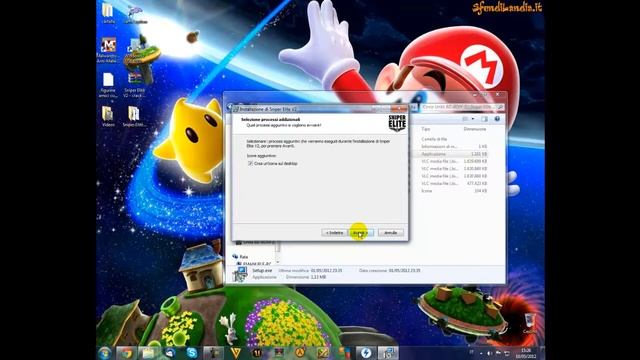640x360 pixels.
Task: Open Skype from the taskbar
Action: tap(191, 353)
